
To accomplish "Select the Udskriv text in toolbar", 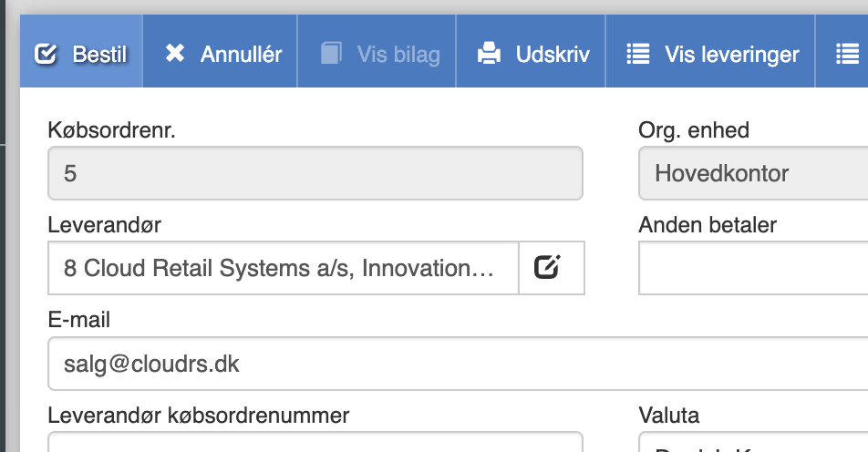I will click(x=553, y=54).
